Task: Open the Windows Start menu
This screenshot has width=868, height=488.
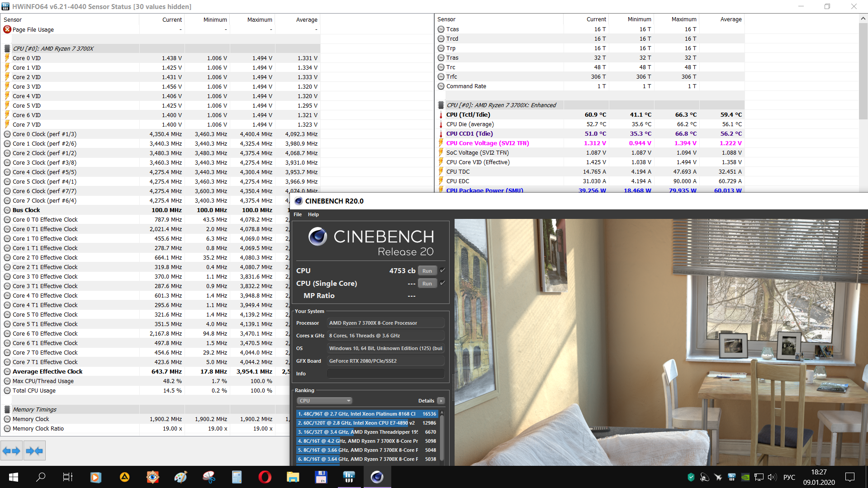Action: (x=14, y=477)
